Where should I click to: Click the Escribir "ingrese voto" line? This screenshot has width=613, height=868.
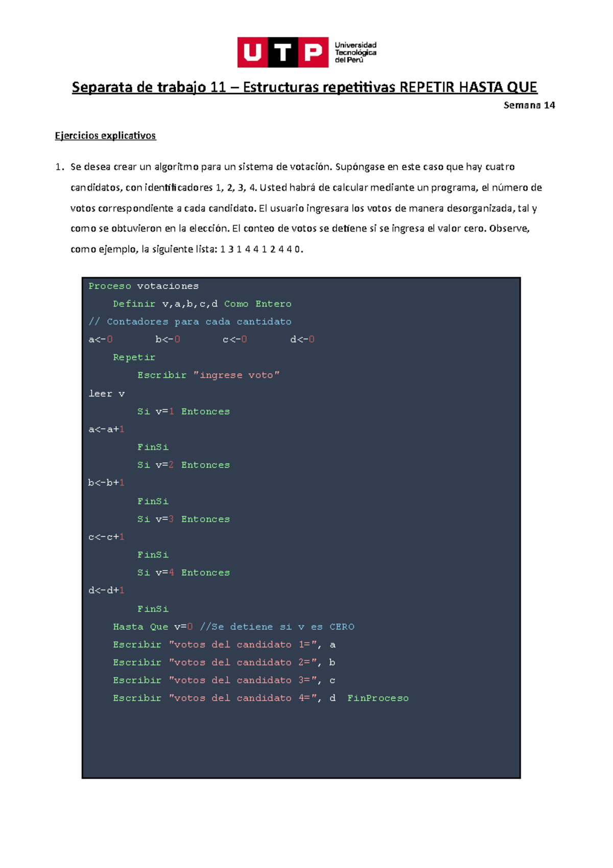tap(208, 375)
